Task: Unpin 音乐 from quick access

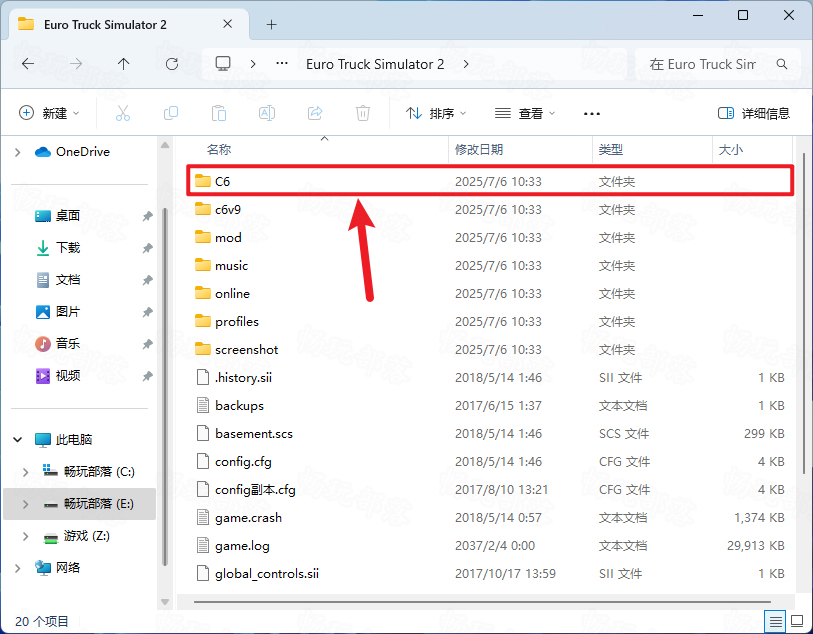Action: click(x=148, y=344)
